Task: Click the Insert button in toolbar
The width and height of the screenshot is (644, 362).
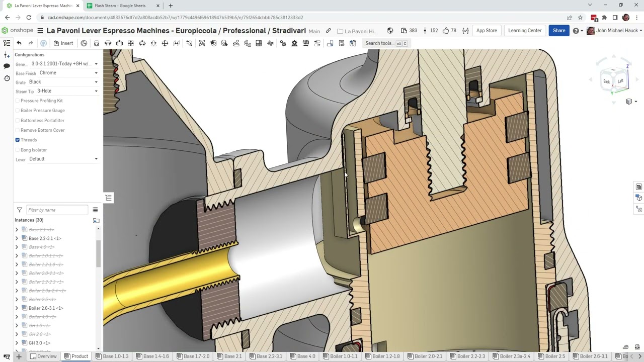Action: (x=63, y=43)
